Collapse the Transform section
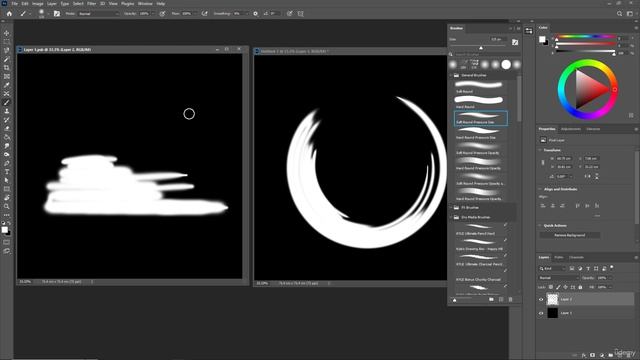This screenshot has width=640, height=360. tap(540, 150)
